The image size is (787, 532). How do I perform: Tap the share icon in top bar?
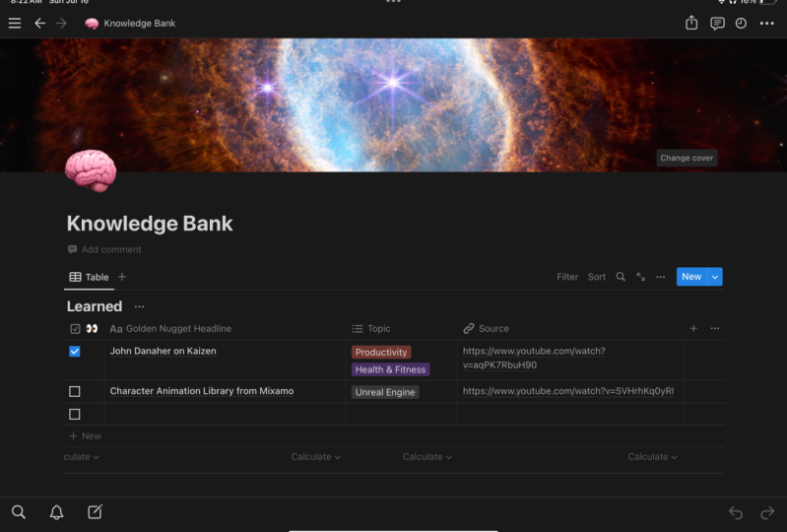click(691, 23)
